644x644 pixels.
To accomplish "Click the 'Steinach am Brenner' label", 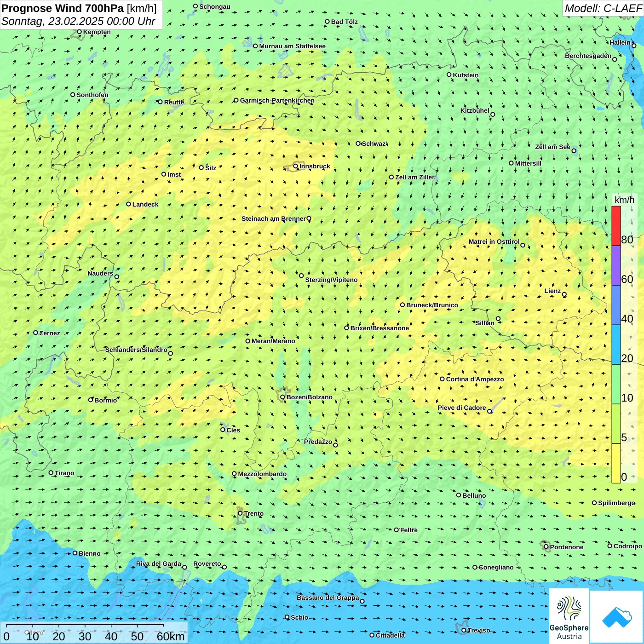I will (x=273, y=218).
